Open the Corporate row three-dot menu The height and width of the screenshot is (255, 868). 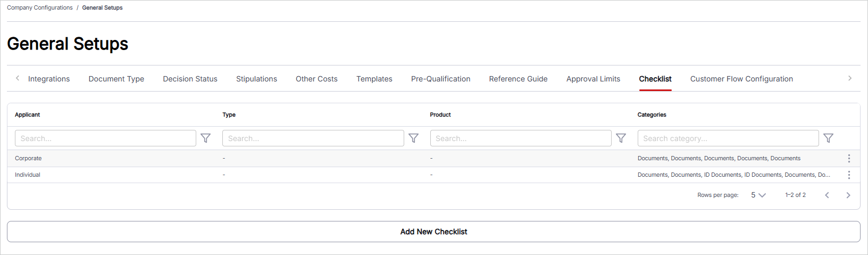849,159
